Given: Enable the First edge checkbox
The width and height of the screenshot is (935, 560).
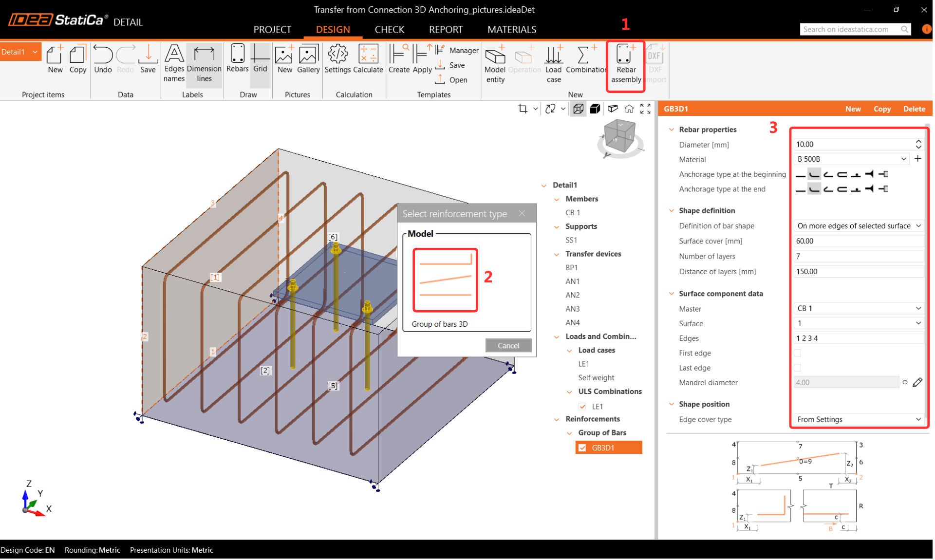Looking at the screenshot, I should coord(797,353).
